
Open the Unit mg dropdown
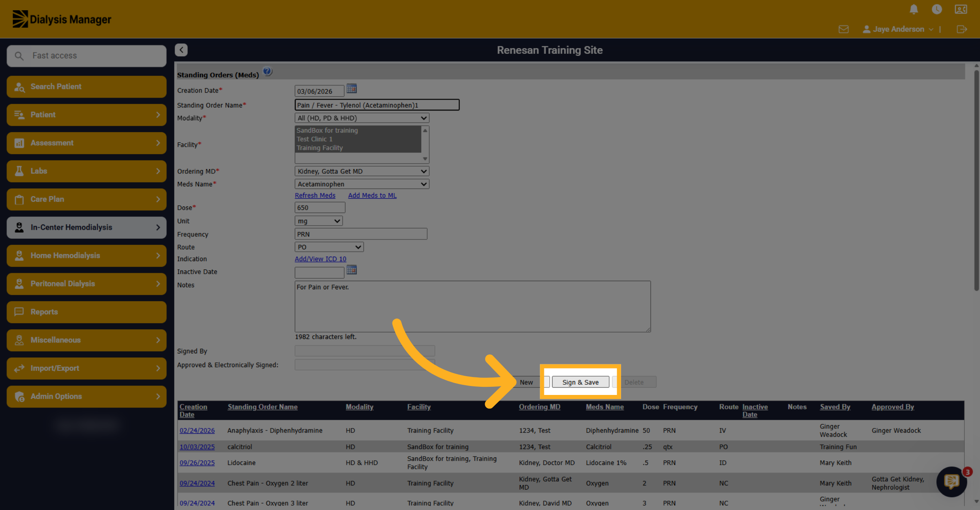coord(318,221)
